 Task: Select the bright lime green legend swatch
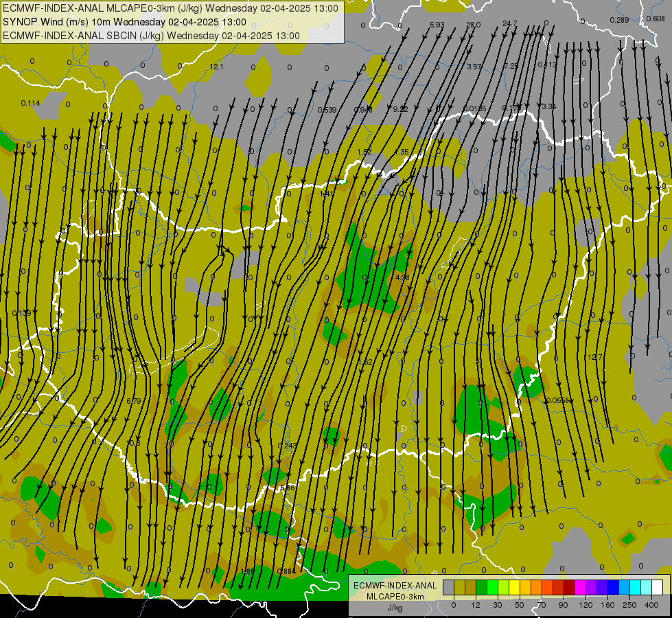pyautogui.click(x=492, y=587)
